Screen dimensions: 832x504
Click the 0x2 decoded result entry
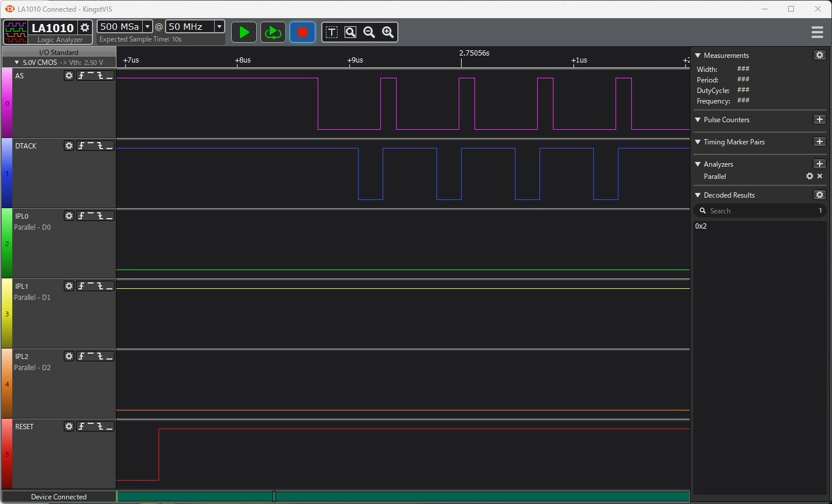click(701, 226)
